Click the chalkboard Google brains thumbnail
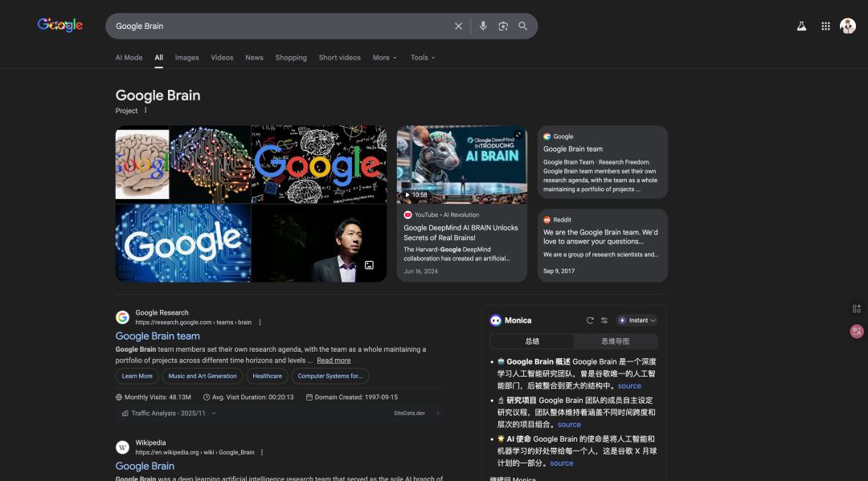868x481 pixels. coord(319,164)
